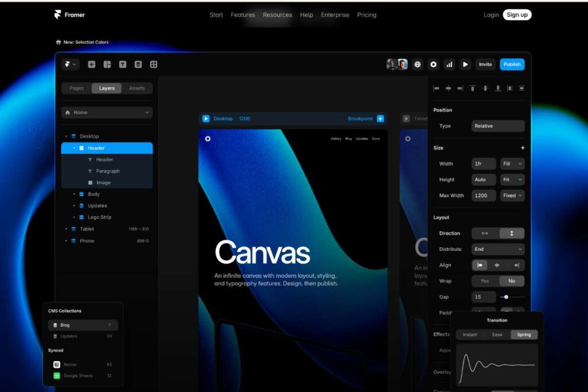The height and width of the screenshot is (392, 588).
Task: Expand the Tablet breakpoint layer arrow
Action: (x=67, y=229)
